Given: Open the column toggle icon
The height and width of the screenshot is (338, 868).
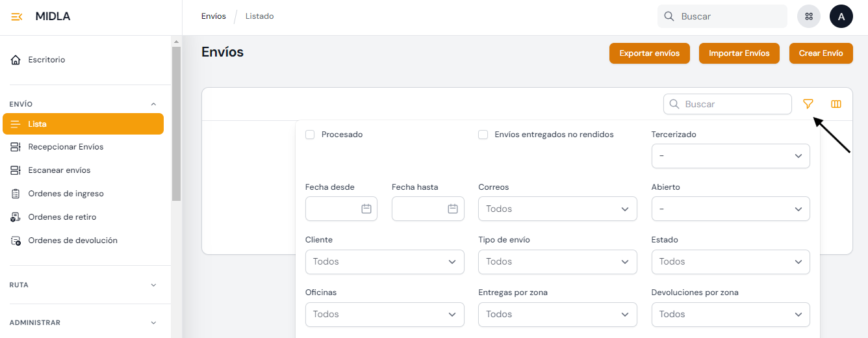Looking at the screenshot, I should coord(836,104).
